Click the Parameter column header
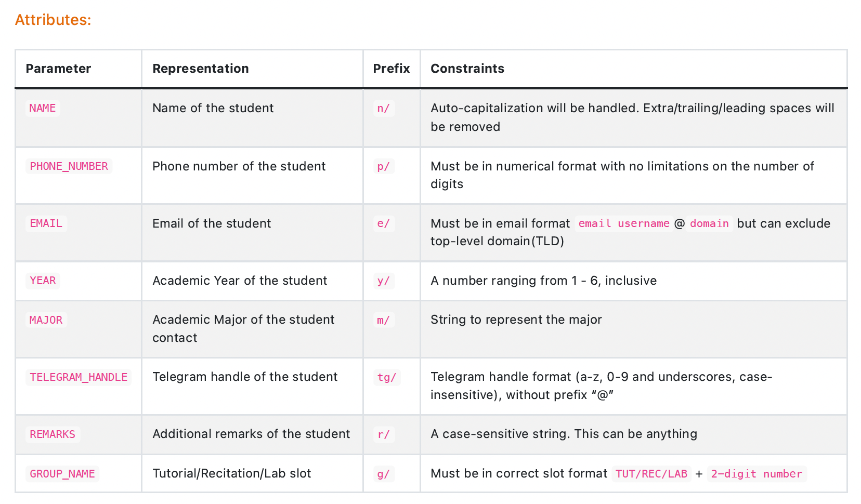861x504 pixels. pos(58,69)
